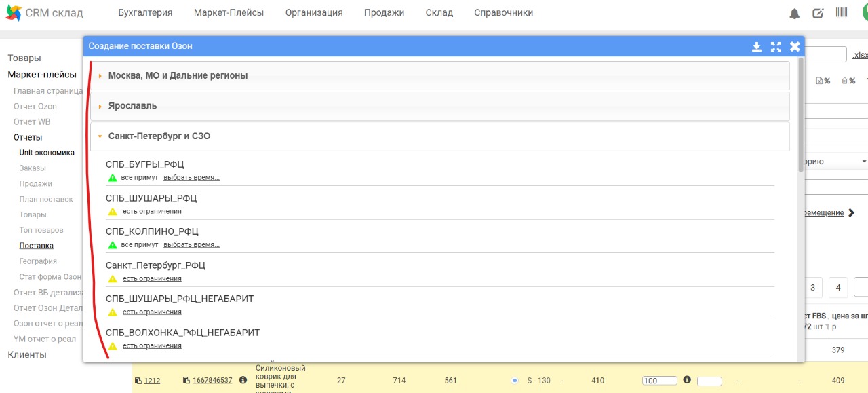Click download icon in dialog header
This screenshot has height=393, width=868.
tap(757, 47)
